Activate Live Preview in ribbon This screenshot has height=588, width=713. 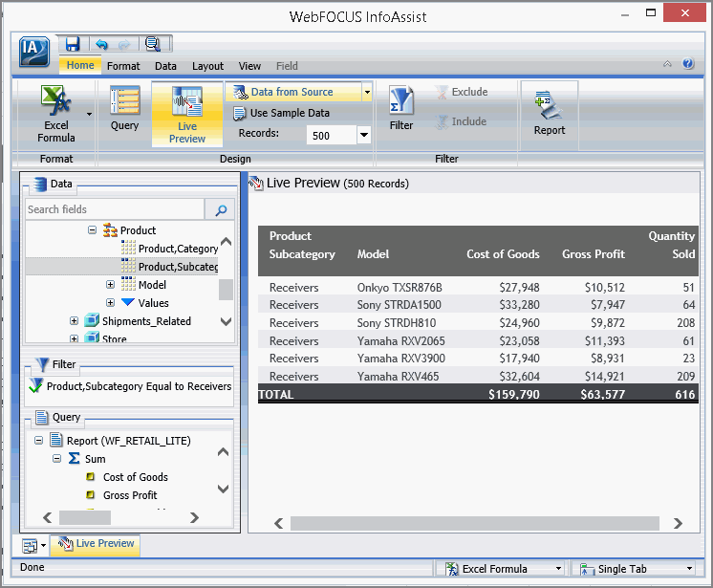187,115
